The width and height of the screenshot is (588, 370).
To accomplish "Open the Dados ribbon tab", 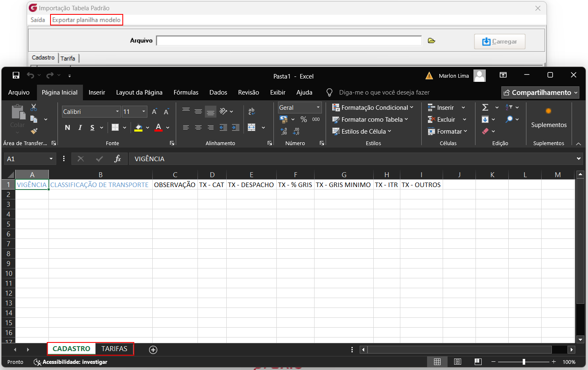I will 218,92.
